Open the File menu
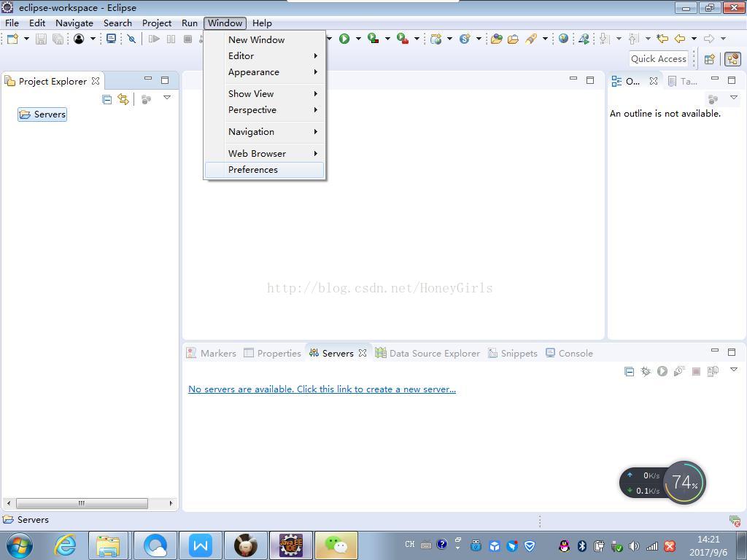Viewport: 747px width, 560px height. coord(12,23)
